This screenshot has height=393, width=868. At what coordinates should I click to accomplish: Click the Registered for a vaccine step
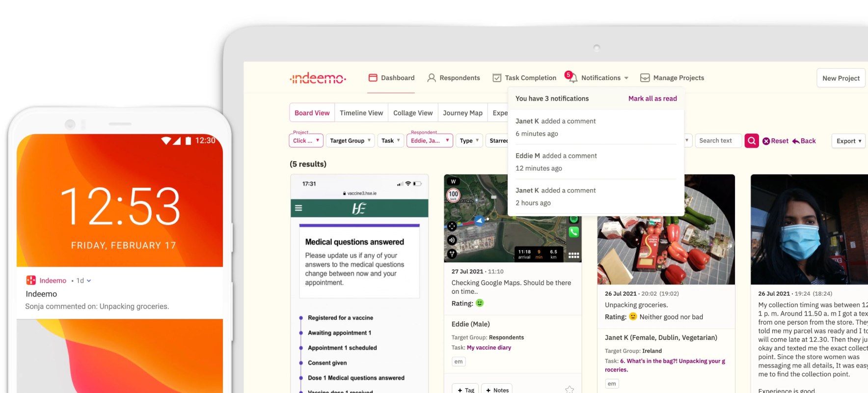pos(340,318)
